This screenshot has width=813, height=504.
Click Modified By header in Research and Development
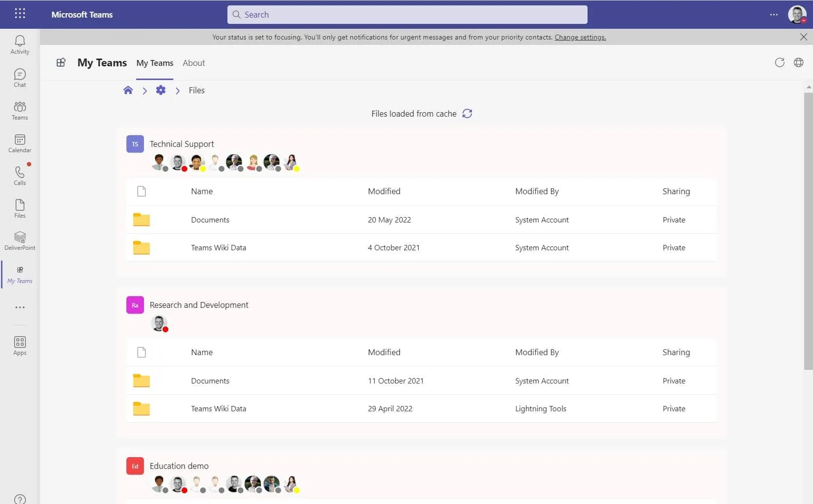pyautogui.click(x=537, y=352)
